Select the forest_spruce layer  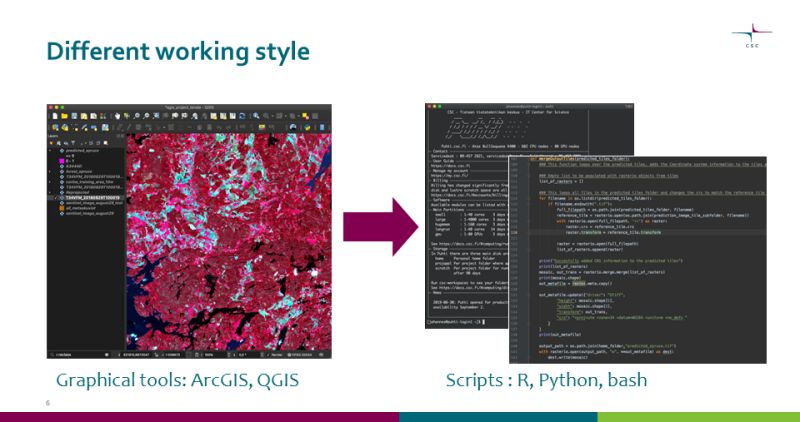[79, 171]
